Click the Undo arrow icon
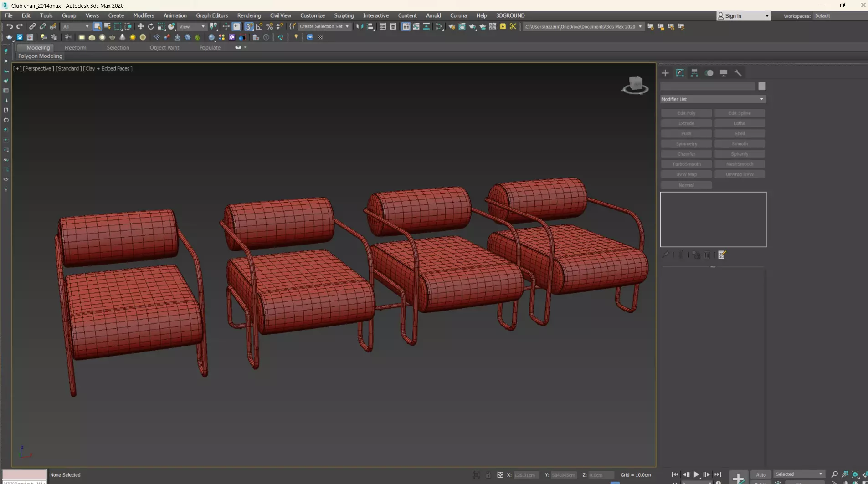This screenshot has width=868, height=484. click(x=9, y=26)
